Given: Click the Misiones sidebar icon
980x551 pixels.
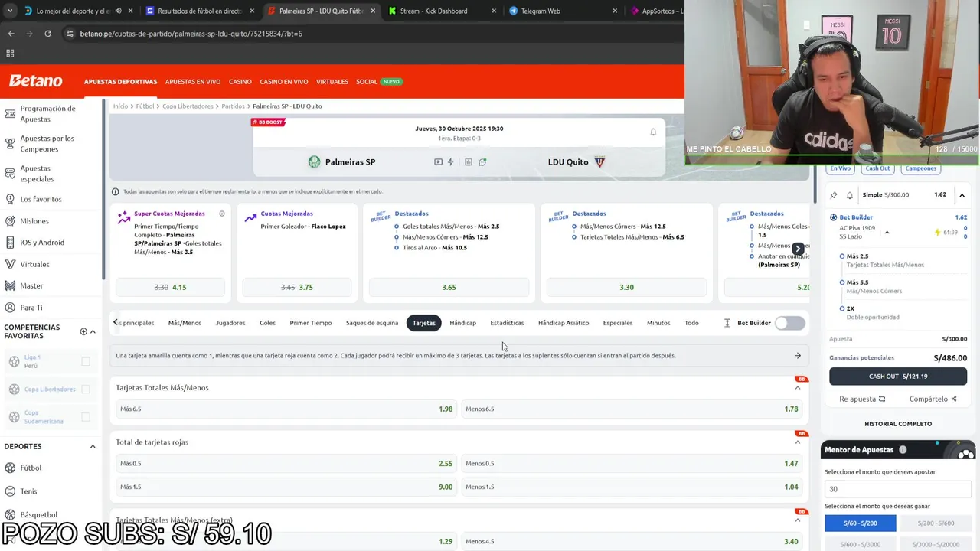Looking at the screenshot, I should (x=10, y=221).
